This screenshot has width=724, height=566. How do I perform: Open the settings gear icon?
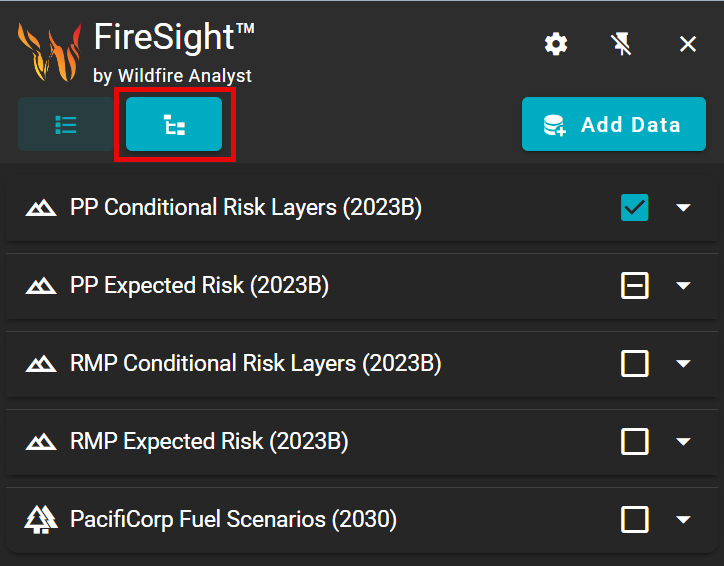coord(556,43)
